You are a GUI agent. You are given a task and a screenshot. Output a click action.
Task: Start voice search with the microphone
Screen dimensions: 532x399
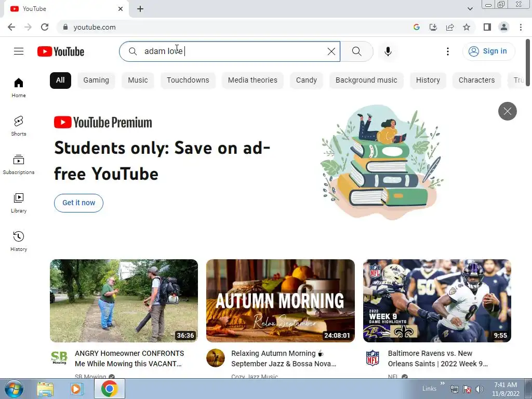(388, 51)
